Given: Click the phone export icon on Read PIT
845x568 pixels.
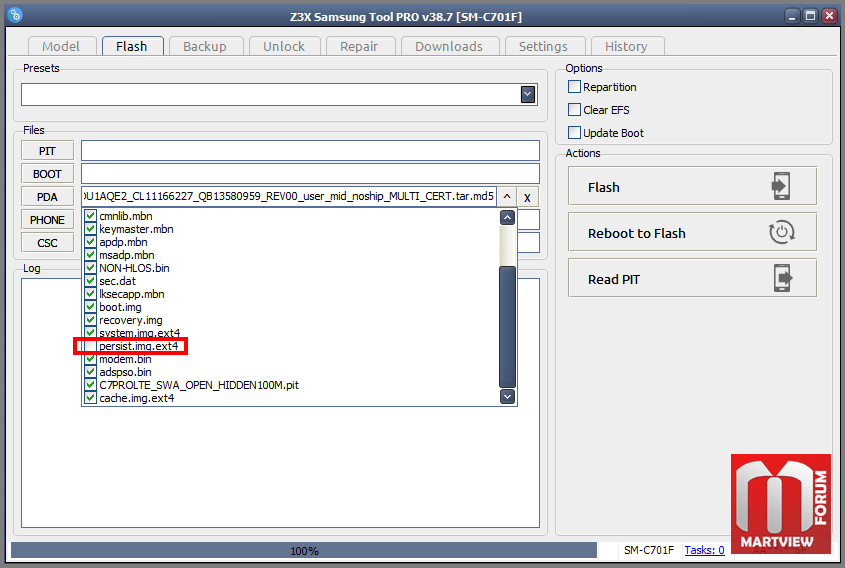Looking at the screenshot, I should [783, 278].
